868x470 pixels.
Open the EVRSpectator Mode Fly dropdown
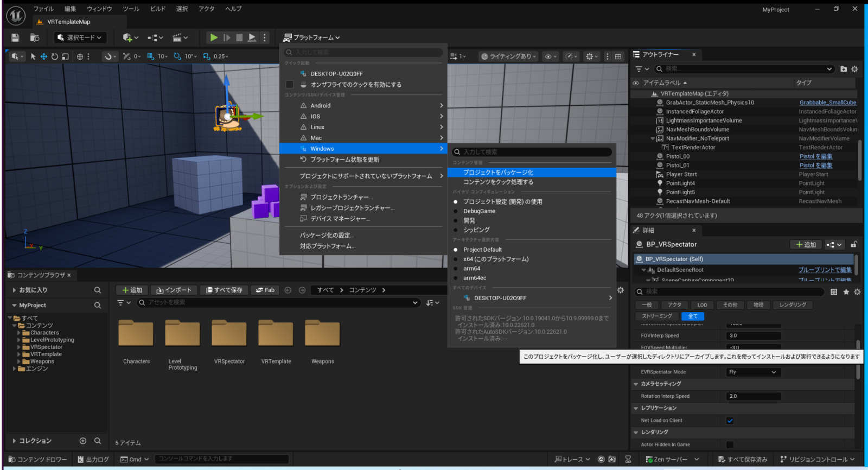[x=754, y=372]
